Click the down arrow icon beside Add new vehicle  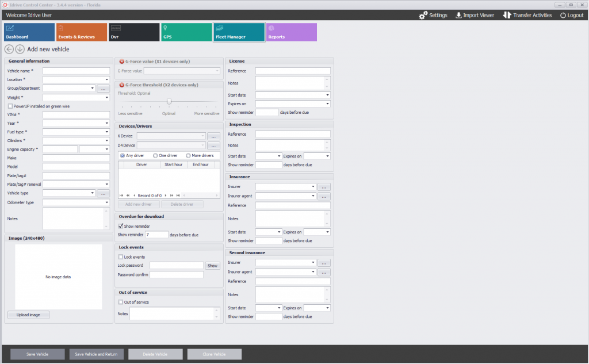pos(20,49)
